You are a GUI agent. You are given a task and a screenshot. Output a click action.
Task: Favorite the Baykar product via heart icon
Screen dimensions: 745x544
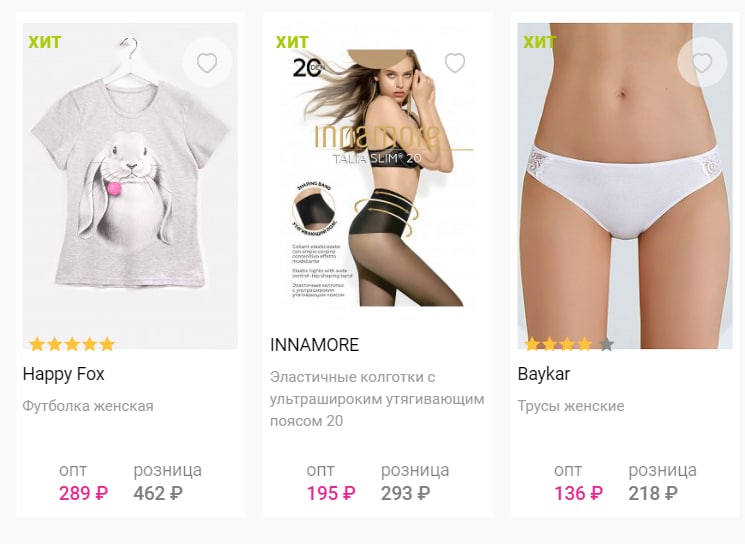tap(702, 63)
